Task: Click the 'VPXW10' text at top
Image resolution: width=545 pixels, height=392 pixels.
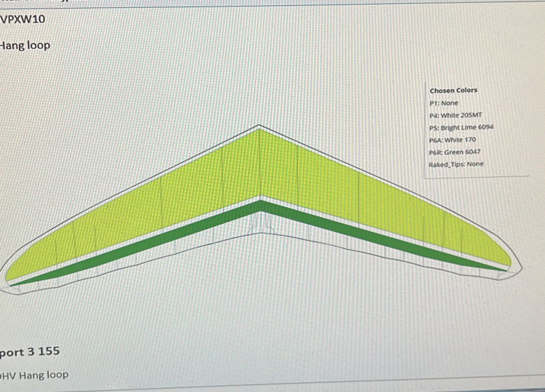Action: [x=23, y=19]
